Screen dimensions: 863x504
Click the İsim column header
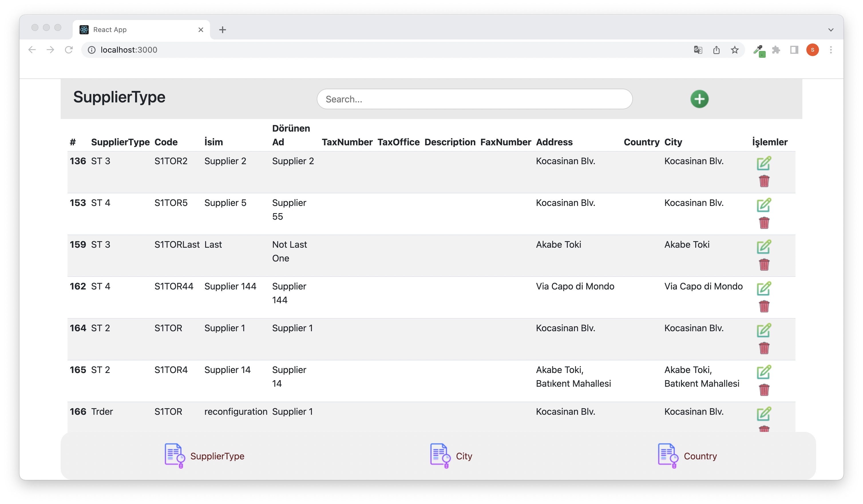tap(213, 142)
